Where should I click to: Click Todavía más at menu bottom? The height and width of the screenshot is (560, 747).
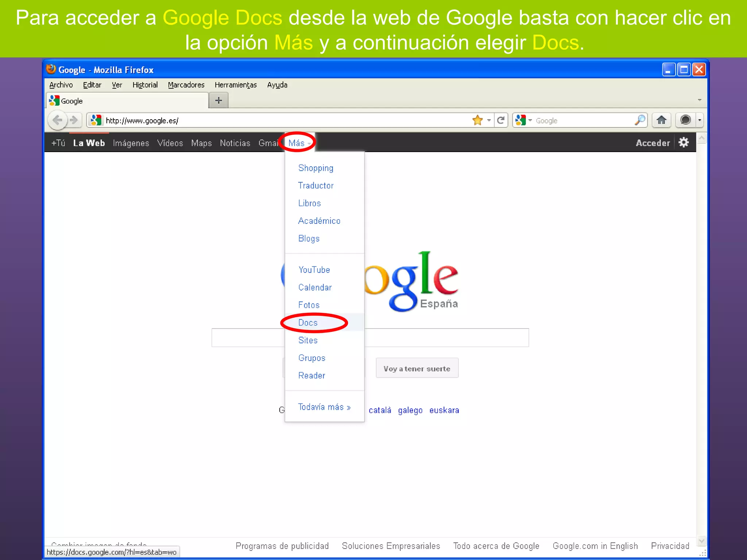[x=324, y=407]
